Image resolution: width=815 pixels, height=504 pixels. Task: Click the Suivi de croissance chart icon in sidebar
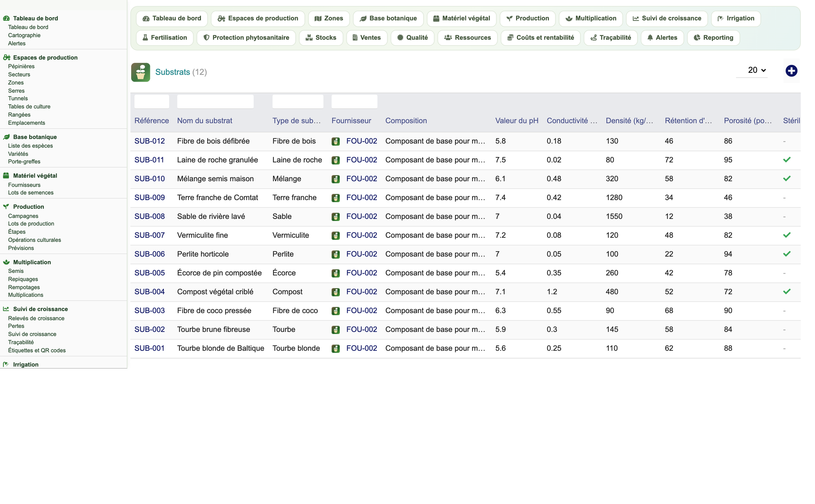tap(6, 309)
